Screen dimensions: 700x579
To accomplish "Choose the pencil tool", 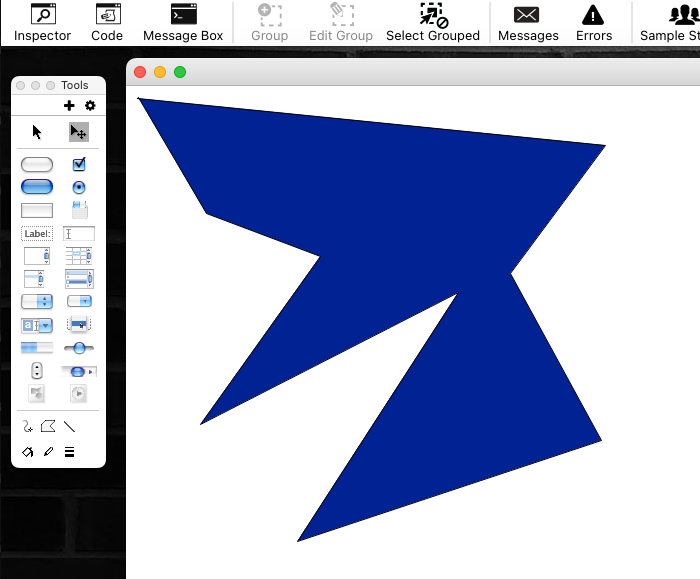I will (48, 452).
